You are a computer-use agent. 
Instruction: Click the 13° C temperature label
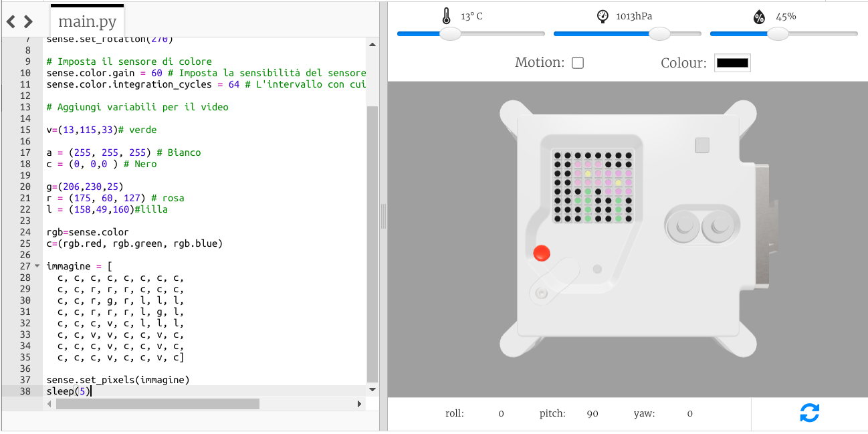472,17
